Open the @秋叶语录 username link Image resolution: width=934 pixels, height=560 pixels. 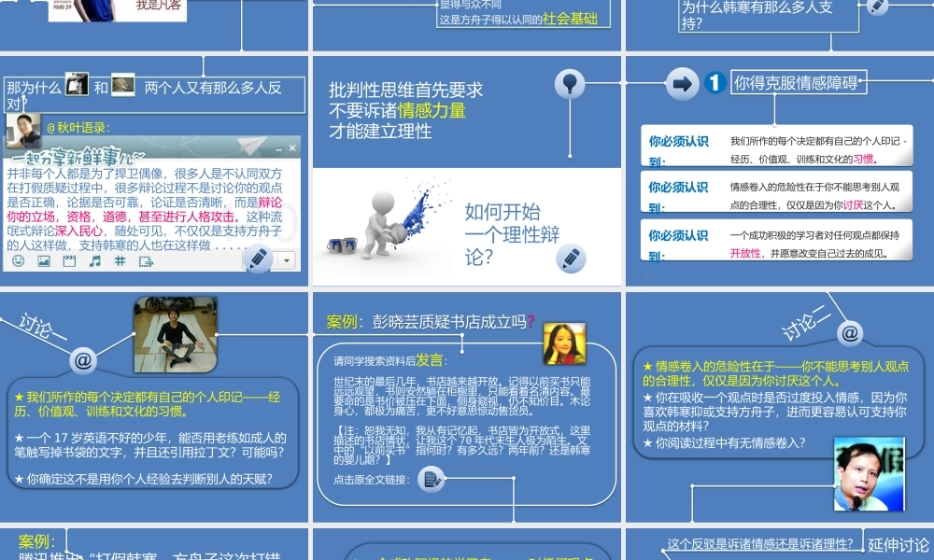(x=78, y=126)
